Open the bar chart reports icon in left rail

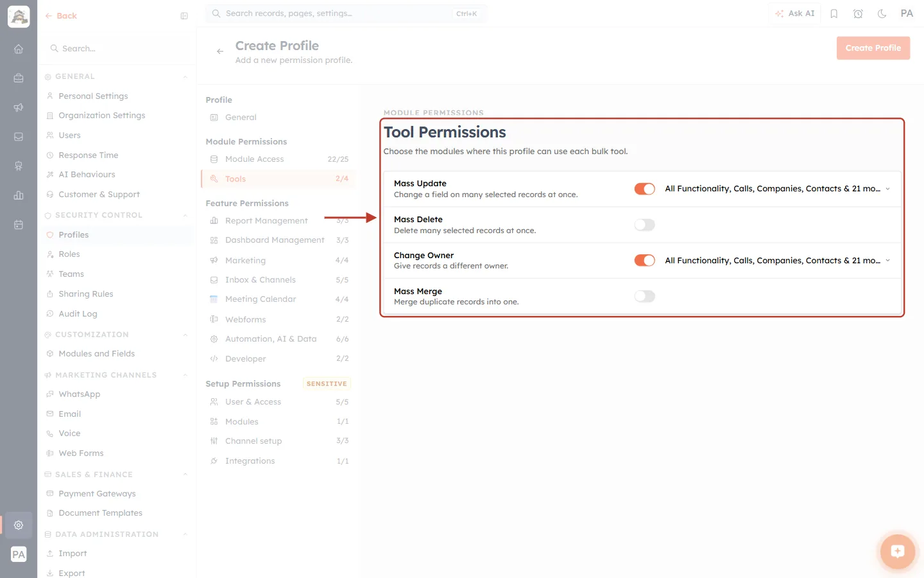click(19, 195)
